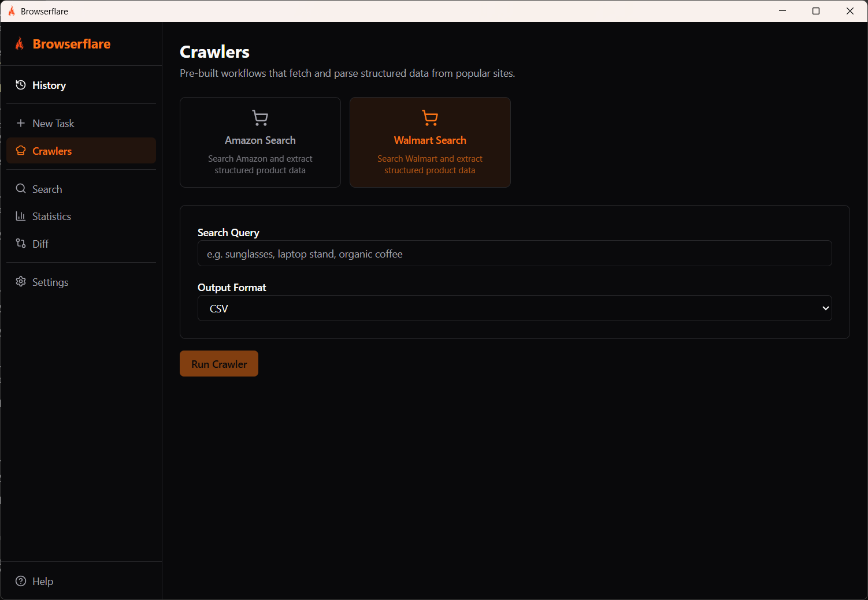Click the History clock icon
868x600 pixels.
(x=21, y=85)
